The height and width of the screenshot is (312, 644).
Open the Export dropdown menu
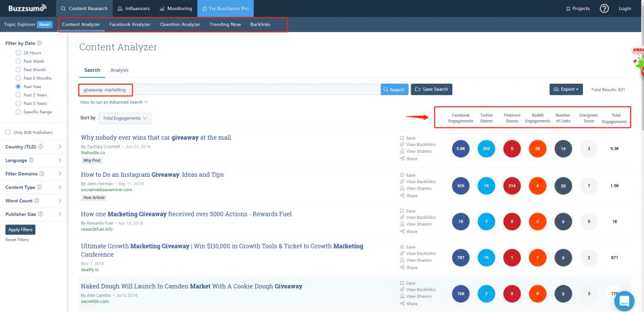(566, 89)
